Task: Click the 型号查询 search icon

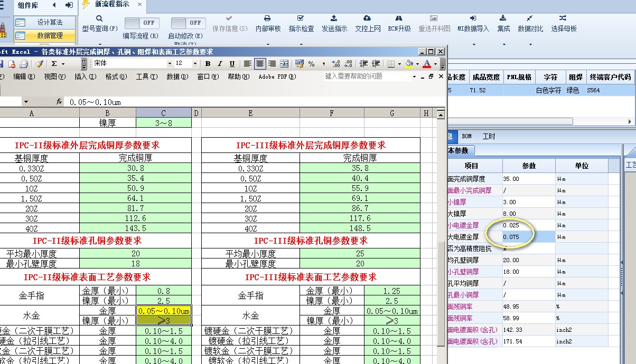Action: (99, 18)
